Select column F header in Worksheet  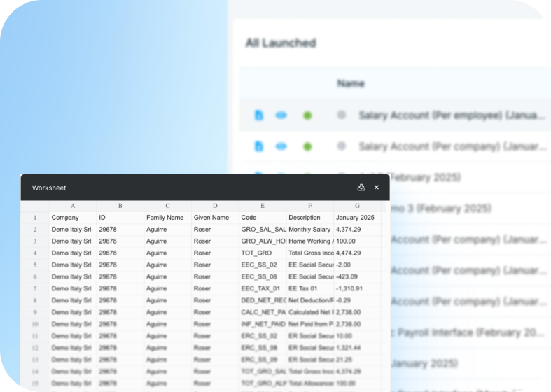pos(310,206)
